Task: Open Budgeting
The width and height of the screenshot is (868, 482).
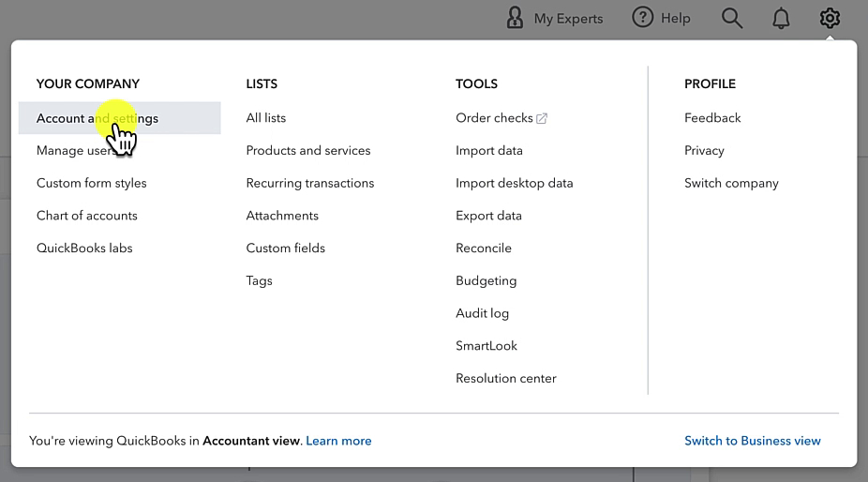Action: tap(486, 281)
